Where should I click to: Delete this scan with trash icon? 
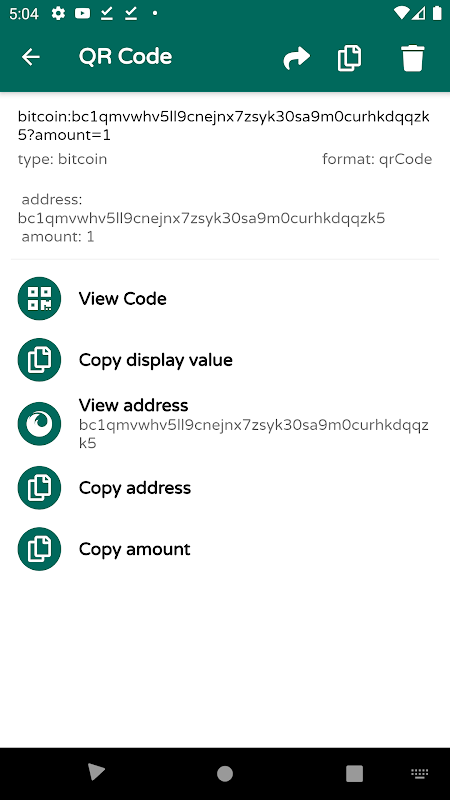coord(413,58)
